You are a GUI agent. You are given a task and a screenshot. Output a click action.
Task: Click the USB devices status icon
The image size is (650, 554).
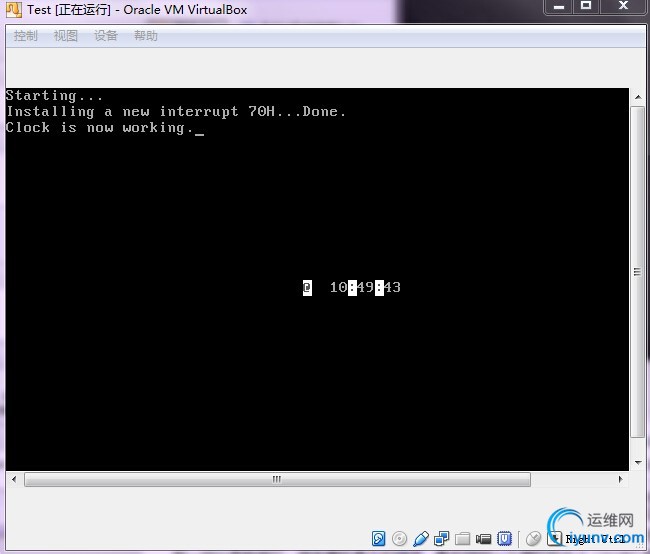[420, 538]
